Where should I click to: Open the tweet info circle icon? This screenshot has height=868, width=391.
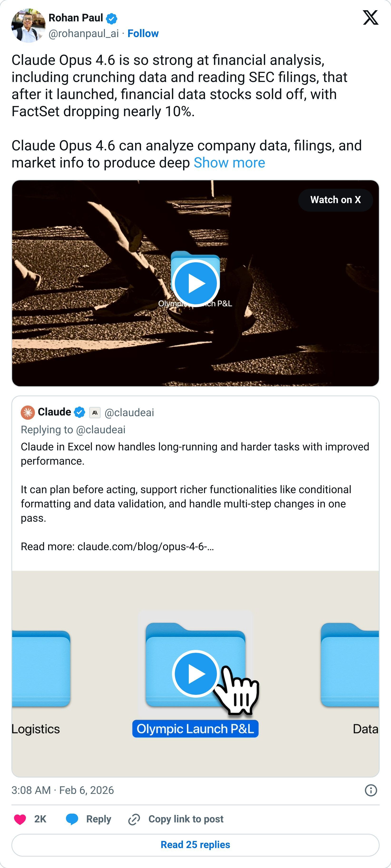click(371, 790)
